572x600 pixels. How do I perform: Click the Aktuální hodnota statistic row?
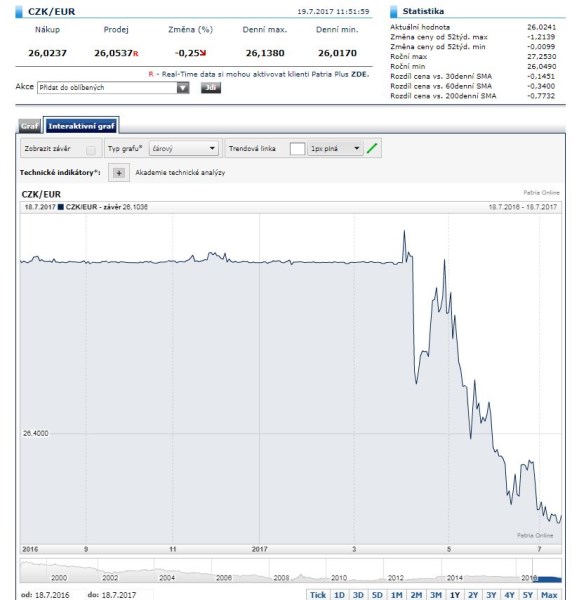pyautogui.click(x=473, y=27)
